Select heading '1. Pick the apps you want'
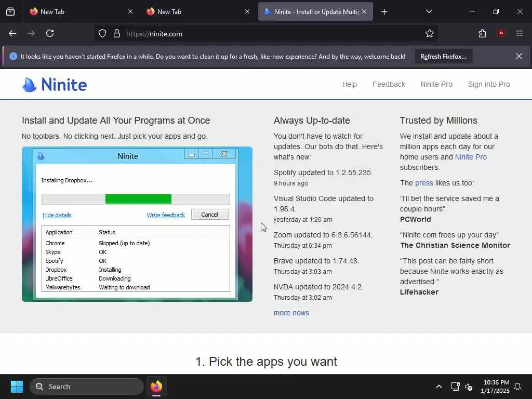Viewport: 532px width, 399px height. click(266, 362)
